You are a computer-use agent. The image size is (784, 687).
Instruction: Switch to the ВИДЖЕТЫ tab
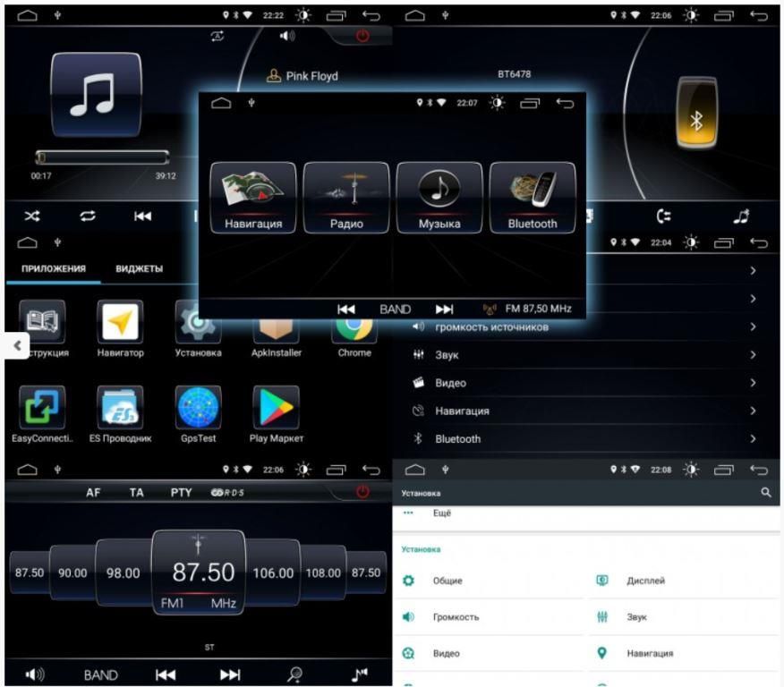pos(139,268)
